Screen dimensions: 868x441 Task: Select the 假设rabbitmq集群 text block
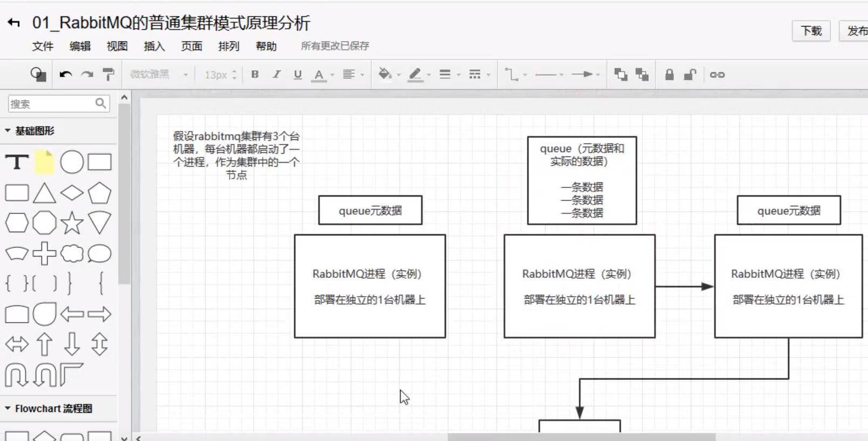236,155
